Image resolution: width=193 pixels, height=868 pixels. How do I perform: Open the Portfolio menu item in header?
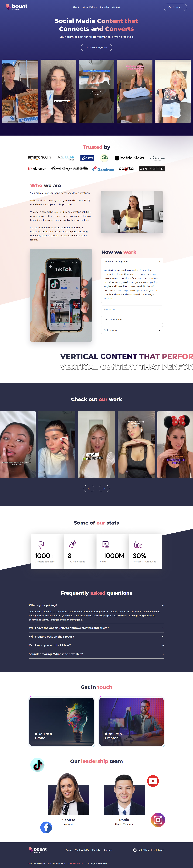(104, 7)
